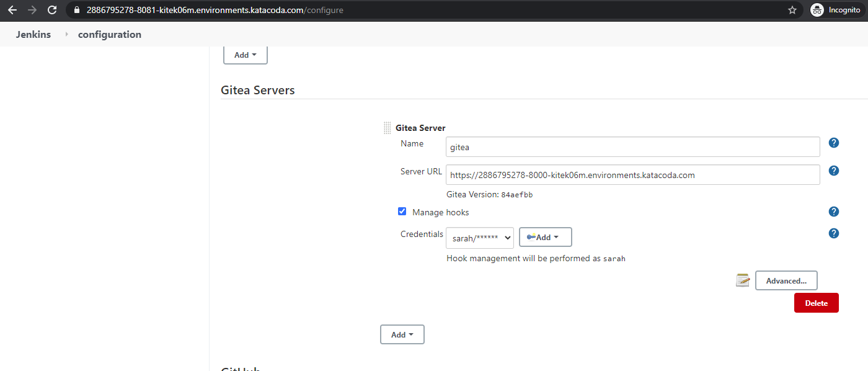Open the top Add dropdown button
This screenshot has height=371, width=868.
245,55
